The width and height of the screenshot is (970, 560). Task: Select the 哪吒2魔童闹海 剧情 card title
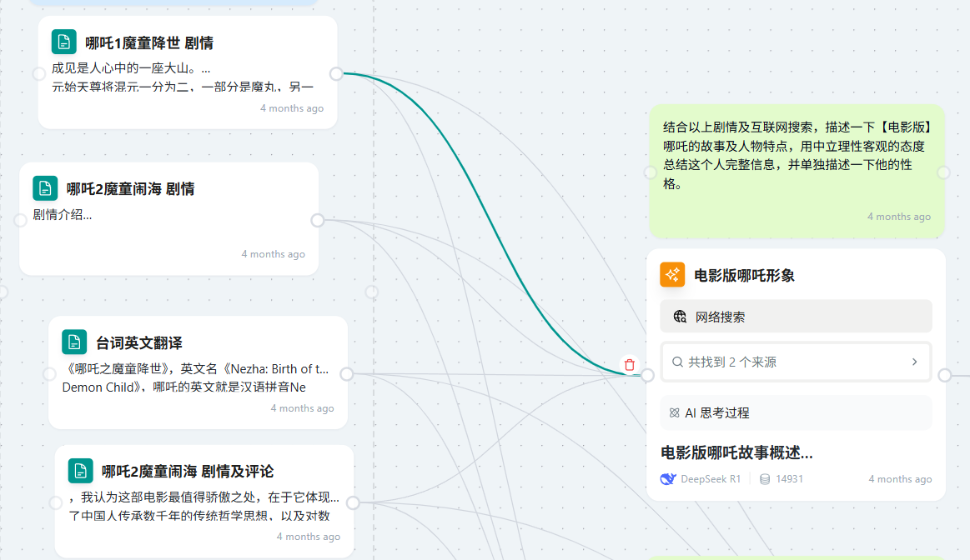click(x=131, y=188)
